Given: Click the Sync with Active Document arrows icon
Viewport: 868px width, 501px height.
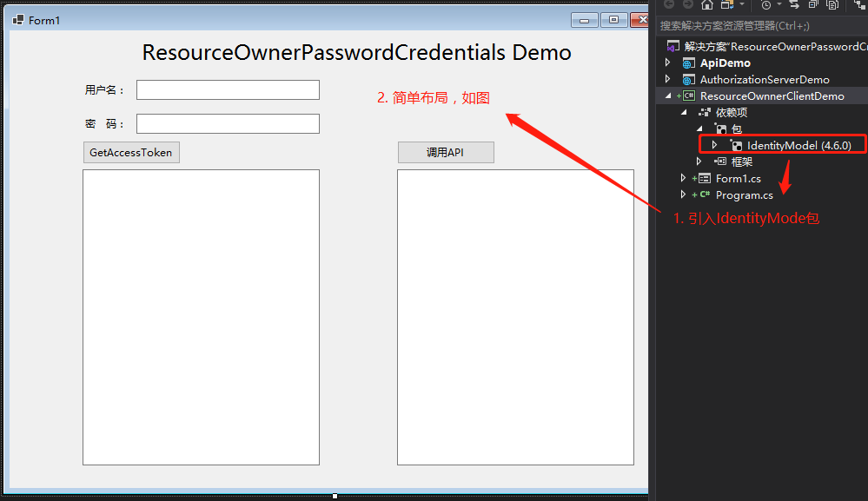Looking at the screenshot, I should click(794, 4).
